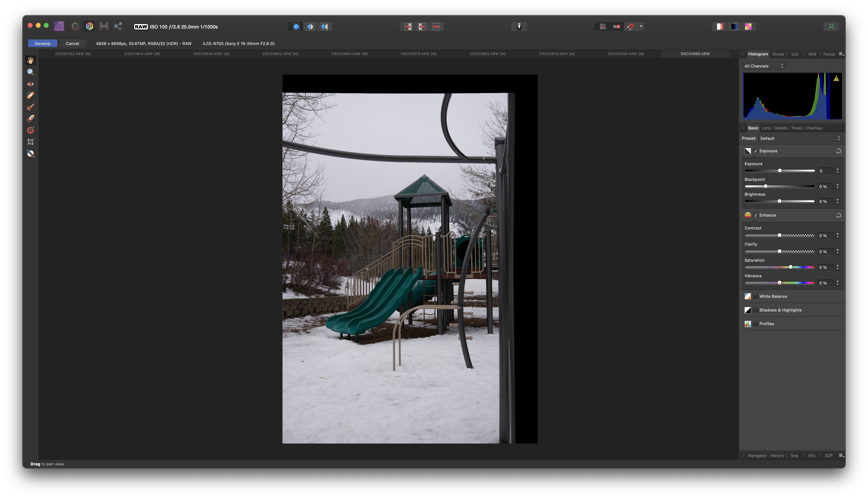Open snapping options dropdown arrow

[641, 26]
